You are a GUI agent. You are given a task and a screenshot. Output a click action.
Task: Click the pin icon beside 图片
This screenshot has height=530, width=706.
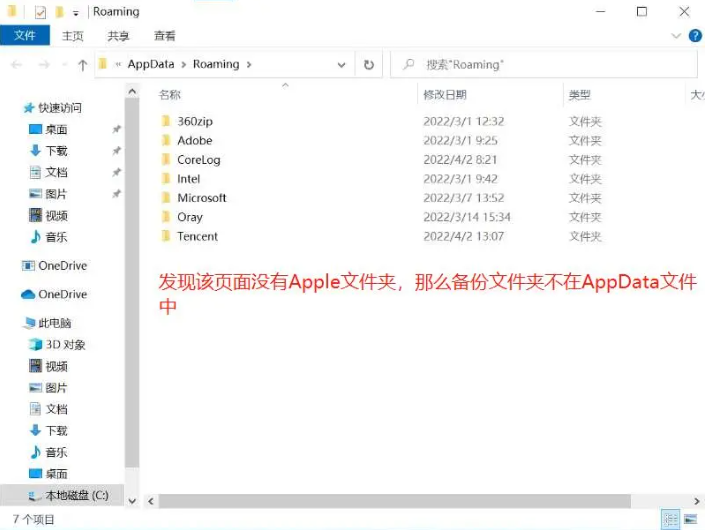(116, 194)
